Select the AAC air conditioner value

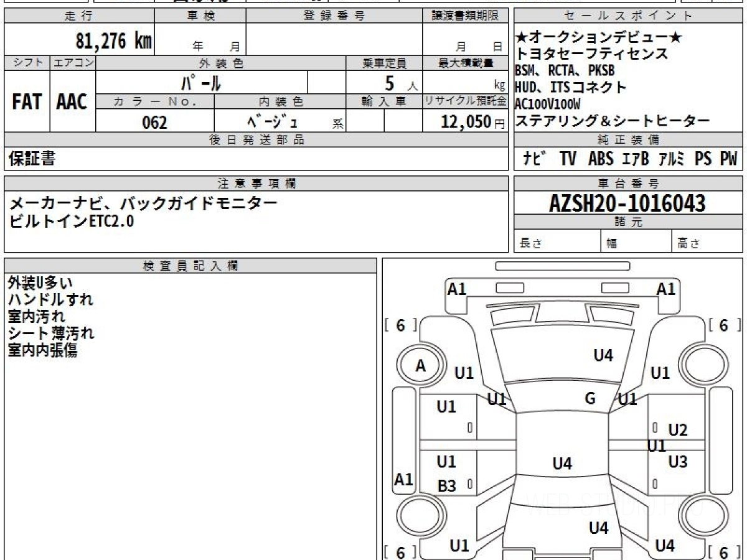tap(72, 102)
